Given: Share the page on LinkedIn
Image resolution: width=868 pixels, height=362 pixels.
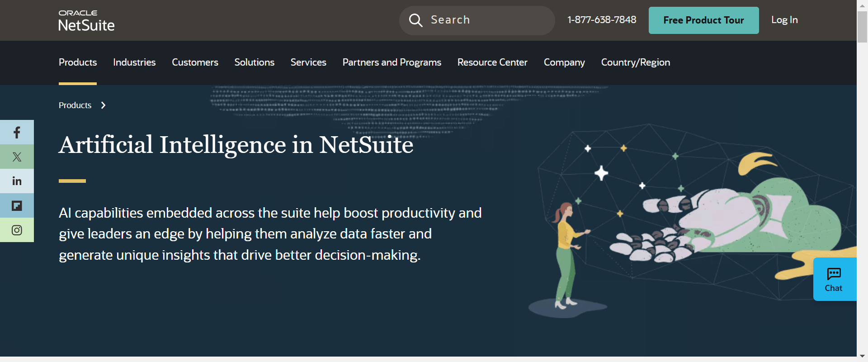Looking at the screenshot, I should (17, 181).
